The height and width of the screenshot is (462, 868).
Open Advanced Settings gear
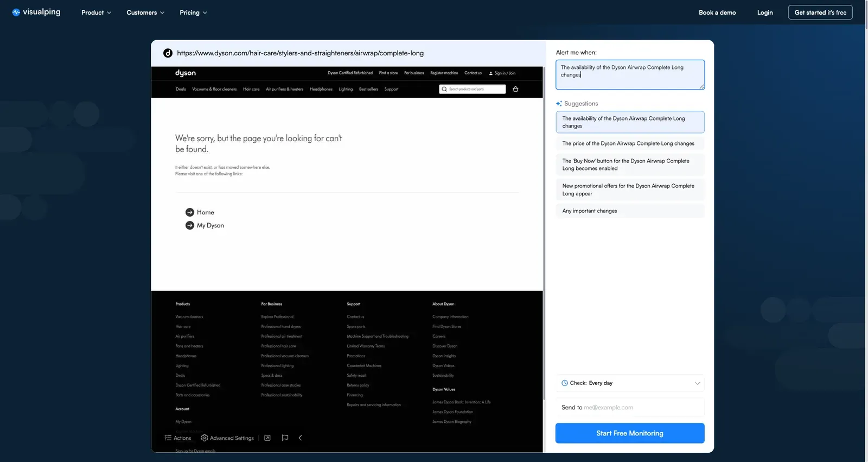pos(205,438)
